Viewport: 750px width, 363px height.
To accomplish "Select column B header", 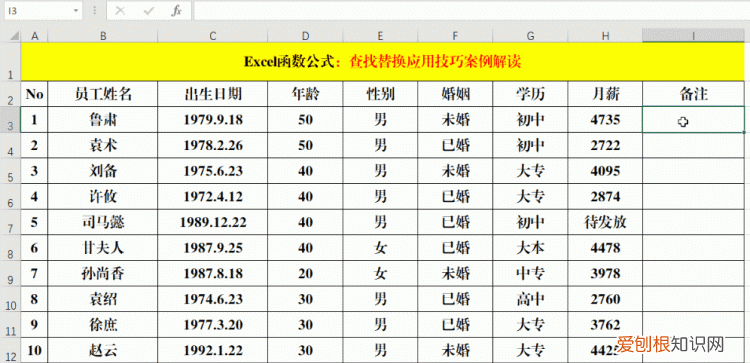I will pos(103,36).
